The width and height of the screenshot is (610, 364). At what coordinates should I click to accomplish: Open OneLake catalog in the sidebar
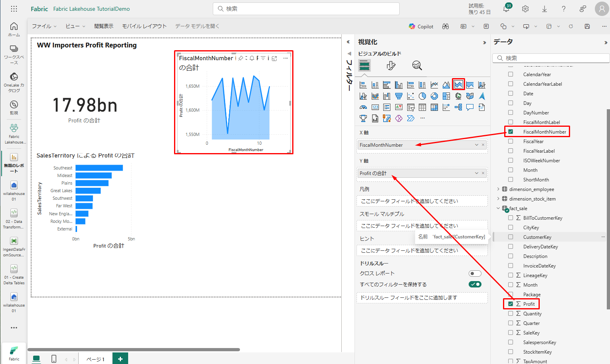[14, 83]
